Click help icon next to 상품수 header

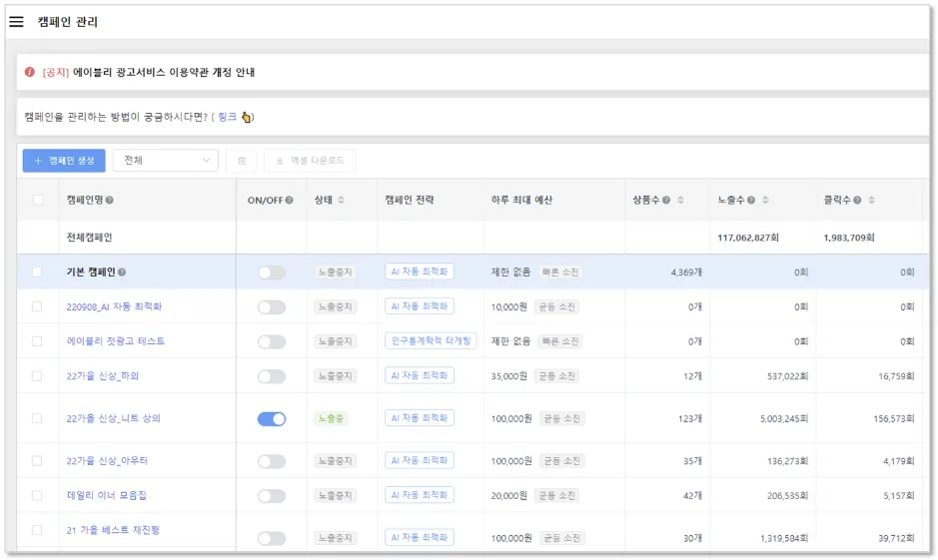point(666,201)
